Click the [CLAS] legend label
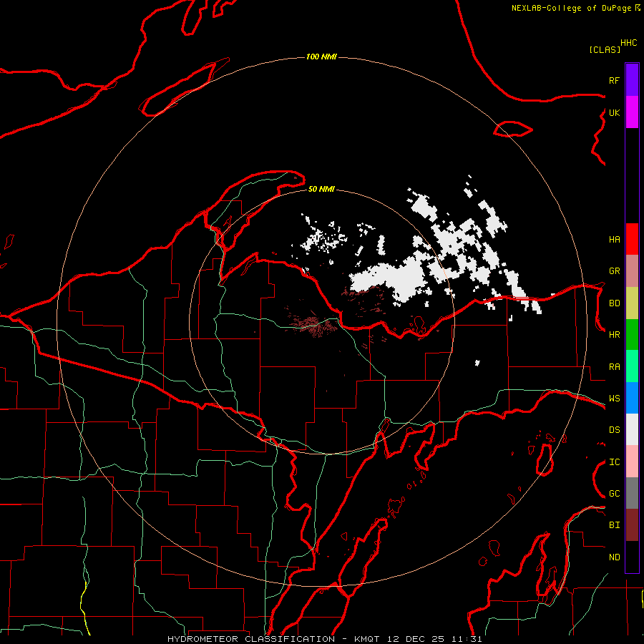The height and width of the screenshot is (644, 644). tap(605, 49)
